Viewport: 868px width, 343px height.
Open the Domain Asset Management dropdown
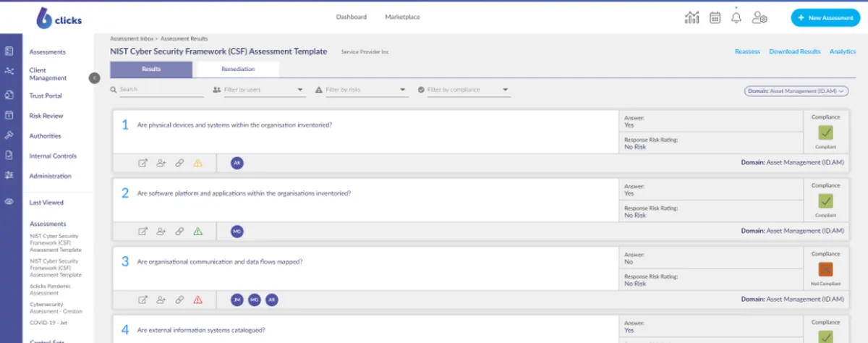796,90
